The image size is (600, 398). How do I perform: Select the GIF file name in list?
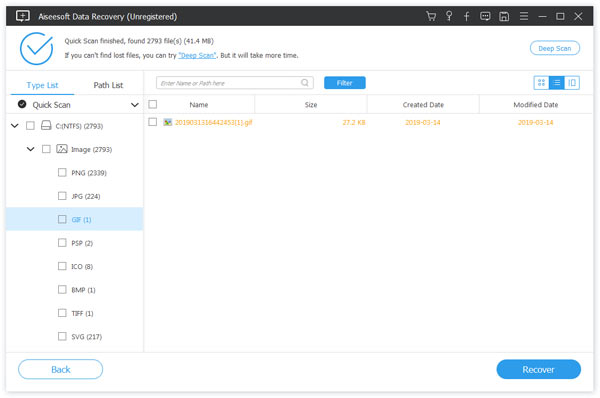214,122
